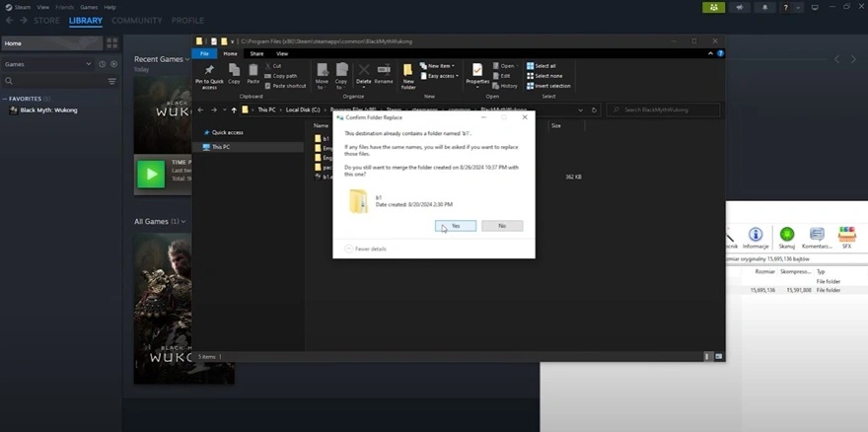Click the Skanuj icon in WinRAR
Screen dimensions: 868x432
786,235
